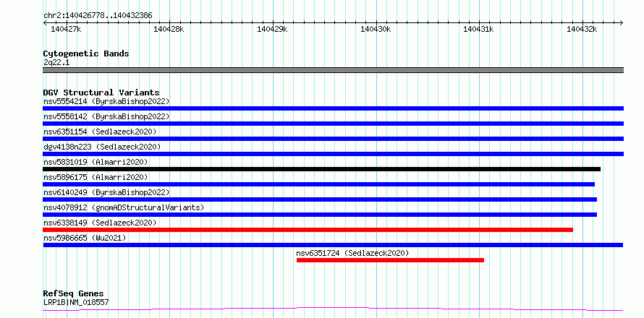
Task: Open the dgv4138n223 (Sedlazeck2020) variant label
Action: pyautogui.click(x=102, y=147)
